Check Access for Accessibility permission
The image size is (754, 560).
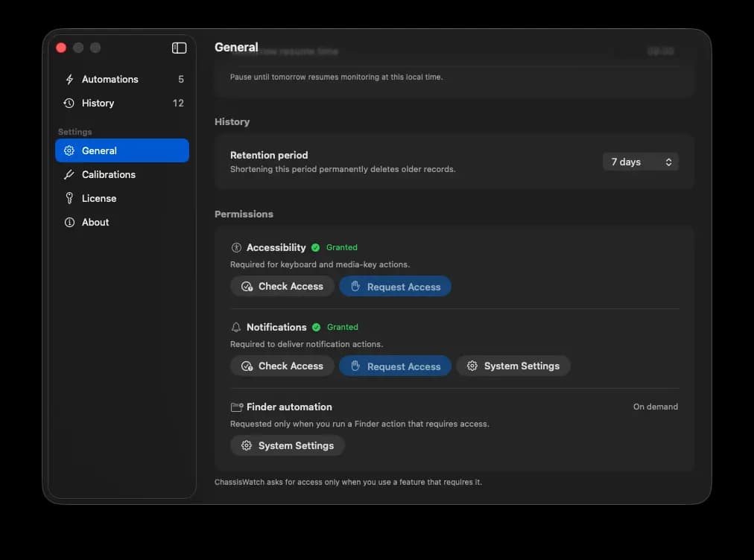282,287
